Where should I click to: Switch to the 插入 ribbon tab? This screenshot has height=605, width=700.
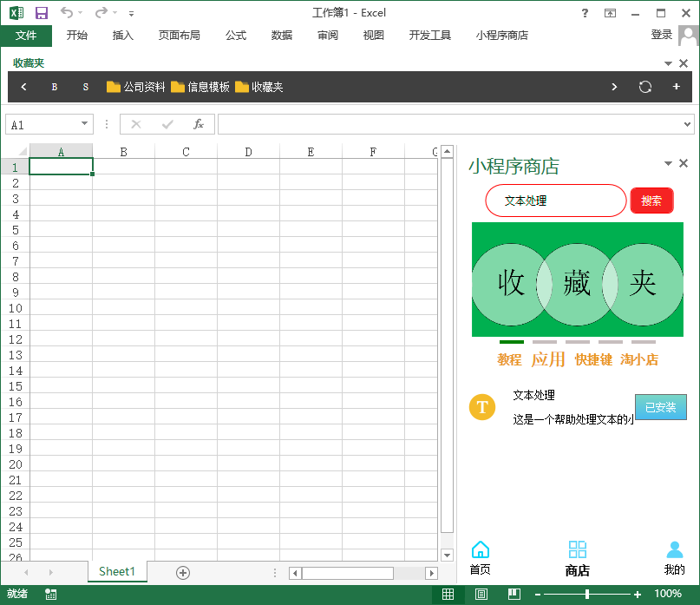[123, 36]
